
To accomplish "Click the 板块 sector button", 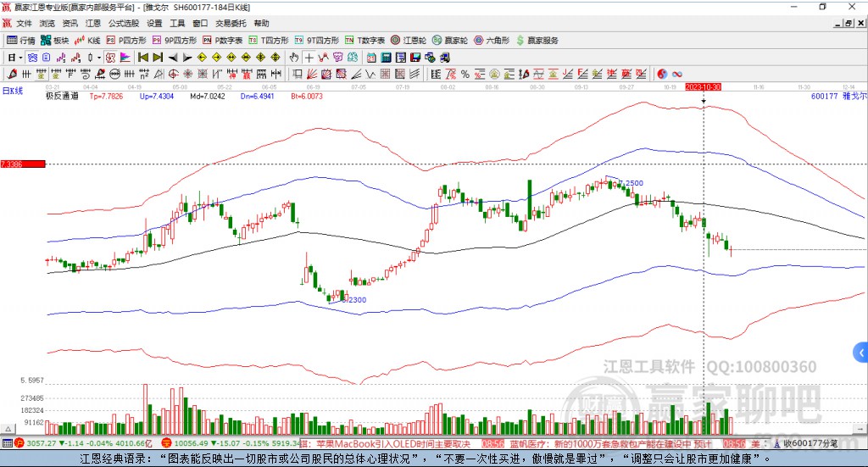I will pyautogui.click(x=55, y=41).
